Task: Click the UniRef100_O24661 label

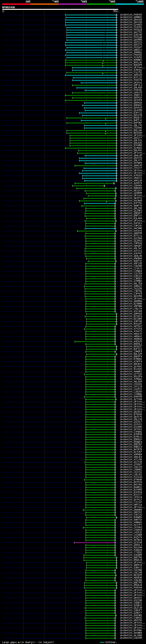Action: pyautogui.click(x=131, y=148)
